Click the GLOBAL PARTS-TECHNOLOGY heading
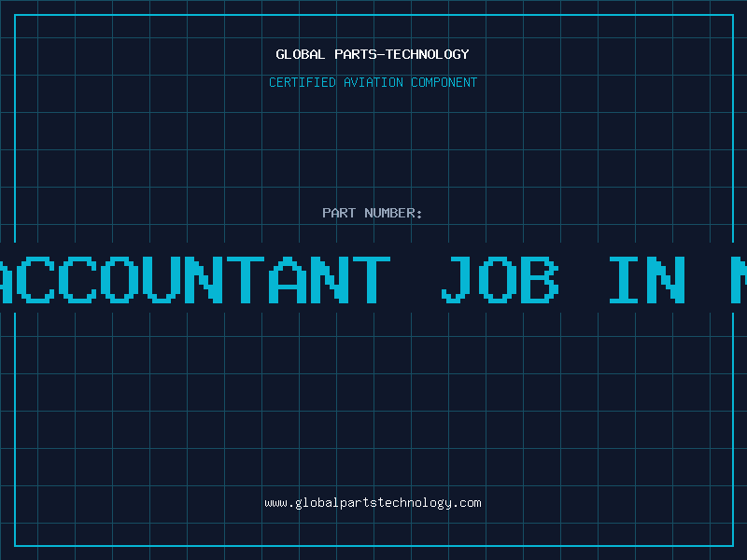This screenshot has width=747, height=560. 373,54
